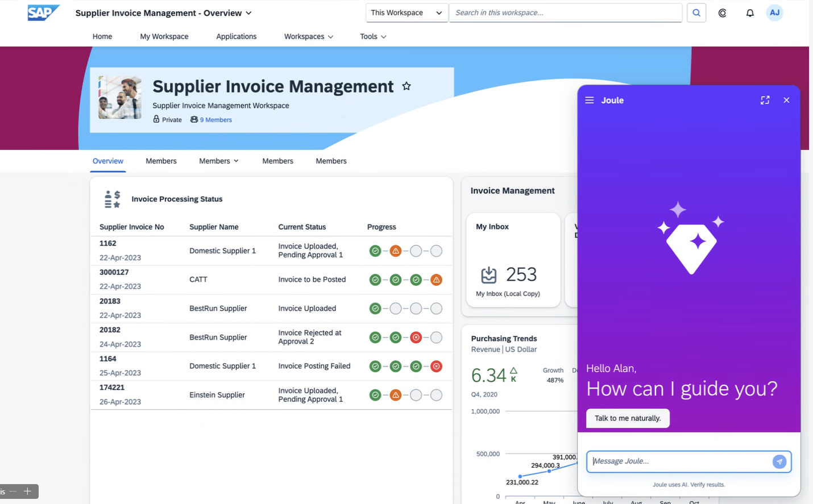This screenshot has height=504, width=813.
Task: Click the Talk to me naturally button
Action: 628,418
